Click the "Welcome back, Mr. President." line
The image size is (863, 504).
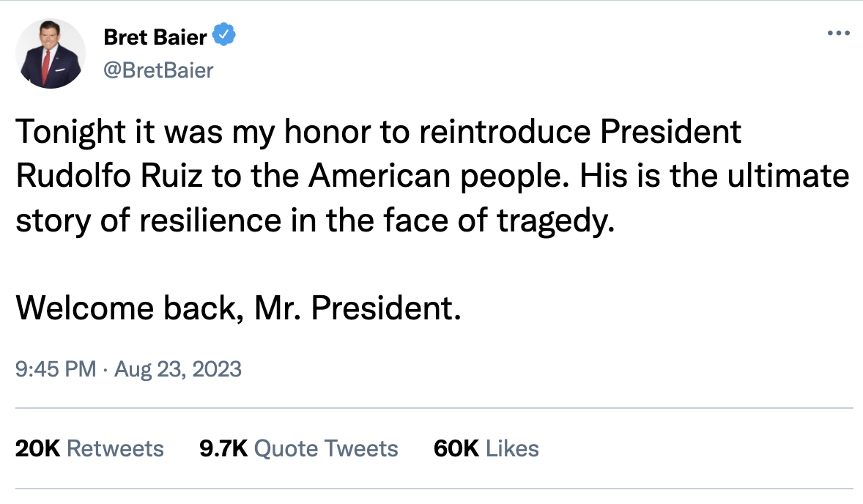(239, 309)
